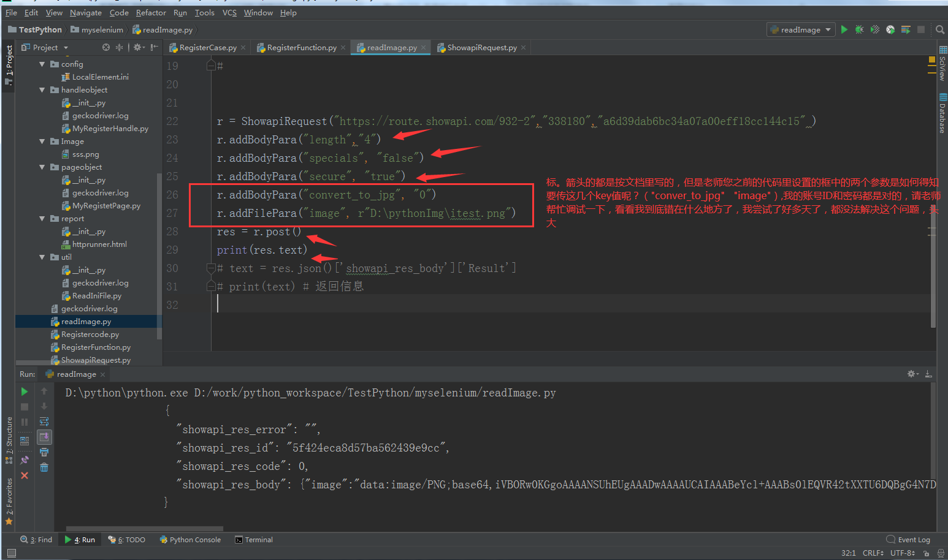Collapse the config folder in project tree

(42, 64)
